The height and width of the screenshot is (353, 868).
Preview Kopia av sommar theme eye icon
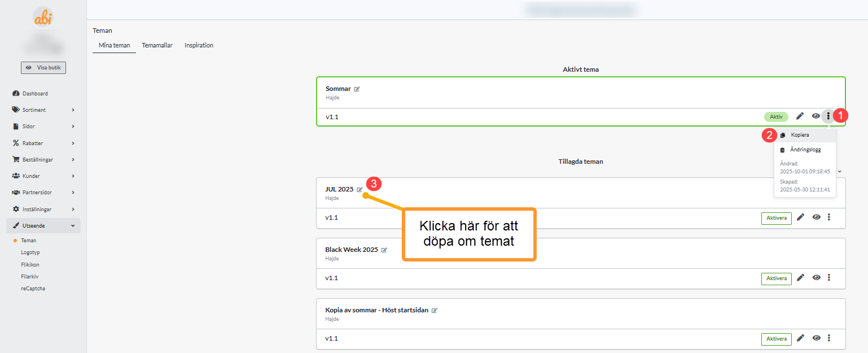pos(816,338)
